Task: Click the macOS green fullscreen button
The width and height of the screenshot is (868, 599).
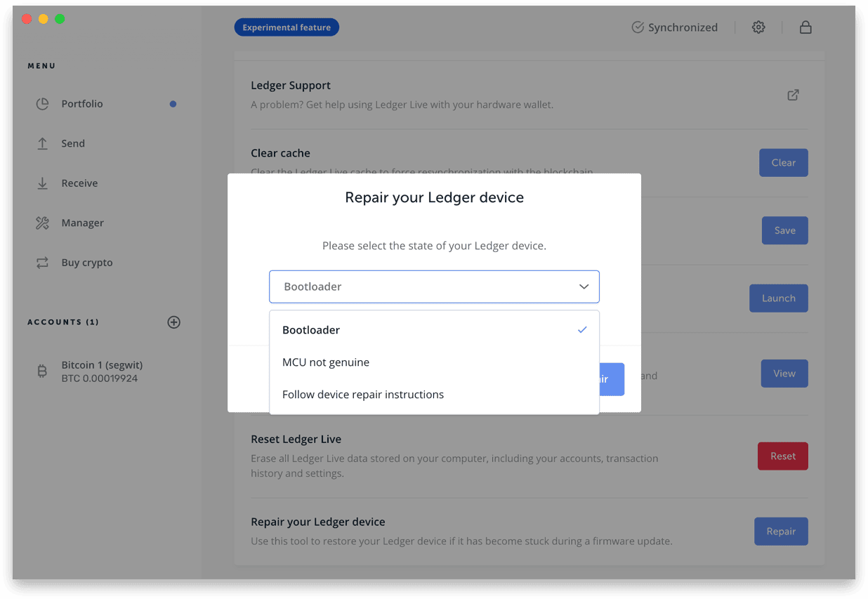Action: pos(60,19)
